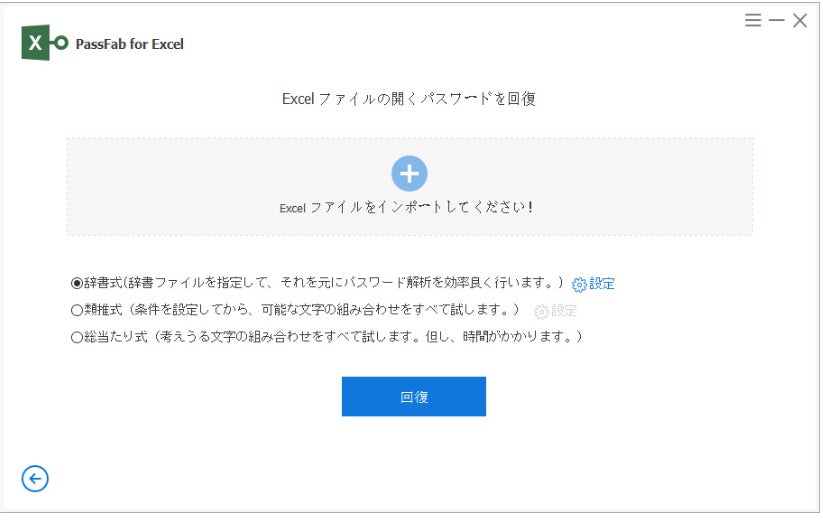Click the blue plus import icon
Image resolution: width=823 pixels, height=523 pixels.
pos(409,173)
